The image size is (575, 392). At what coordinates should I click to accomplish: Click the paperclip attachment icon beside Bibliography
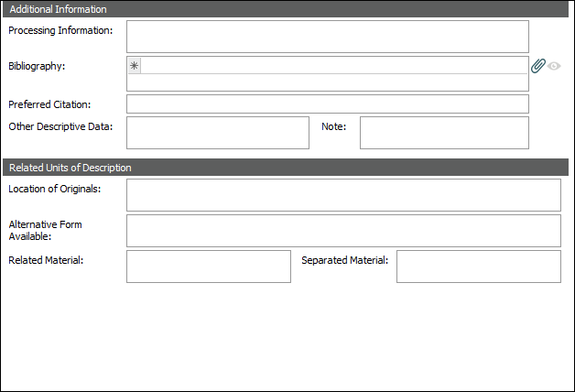[x=538, y=66]
